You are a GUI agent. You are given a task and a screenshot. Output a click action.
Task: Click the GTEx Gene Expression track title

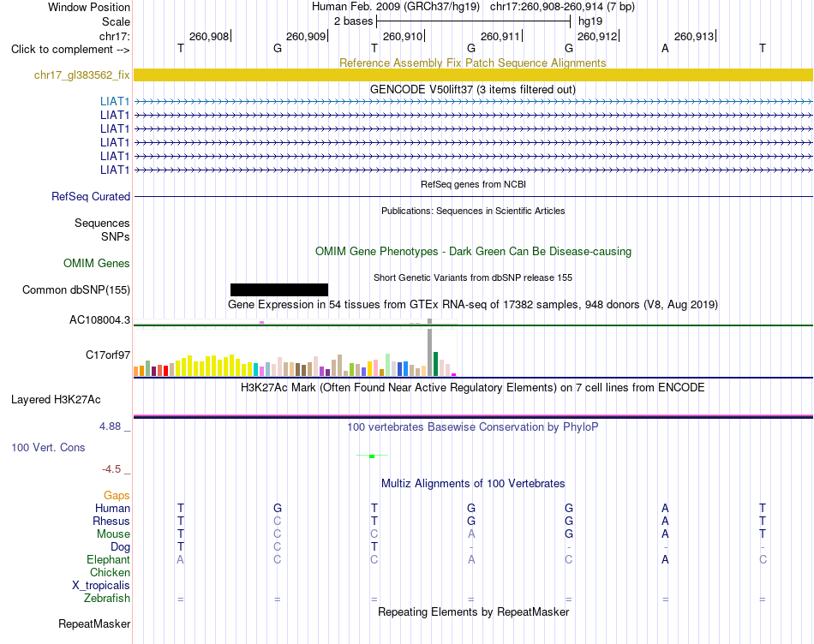coord(473,304)
